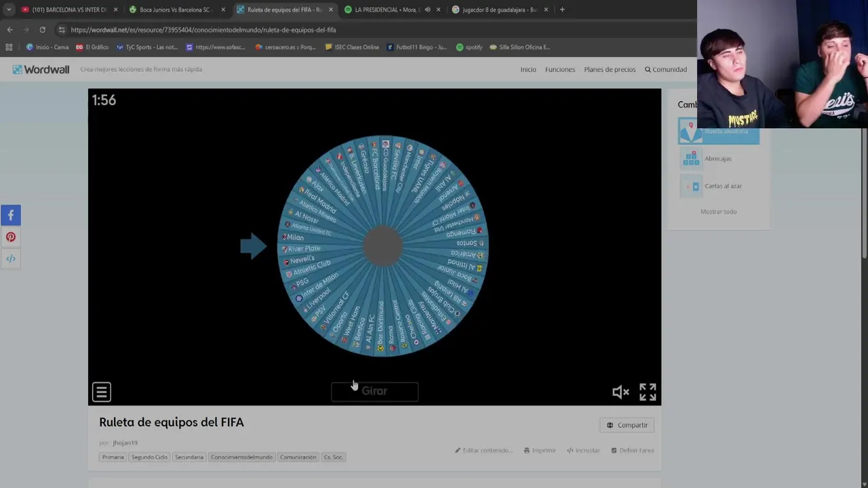Enter fullscreen mode for the wheel
Screen dimensions: 868x488
pyautogui.click(x=648, y=392)
